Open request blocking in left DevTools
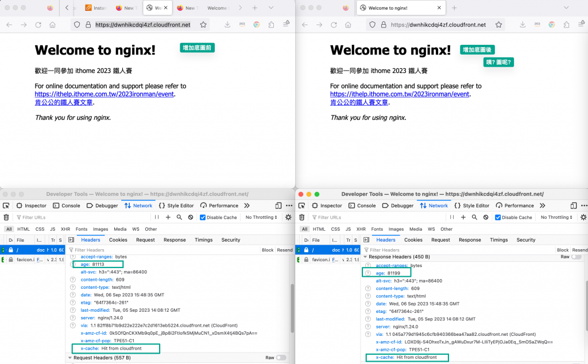Viewport: 588px width, 364px height. coord(191,217)
